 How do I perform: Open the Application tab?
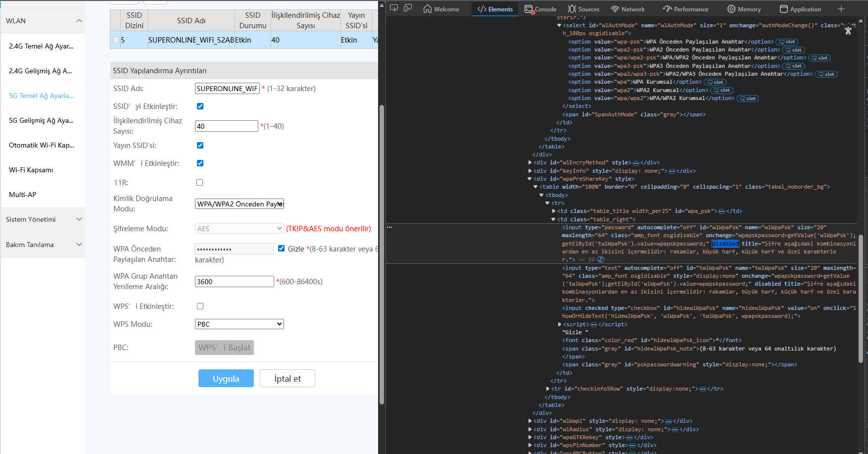(800, 9)
